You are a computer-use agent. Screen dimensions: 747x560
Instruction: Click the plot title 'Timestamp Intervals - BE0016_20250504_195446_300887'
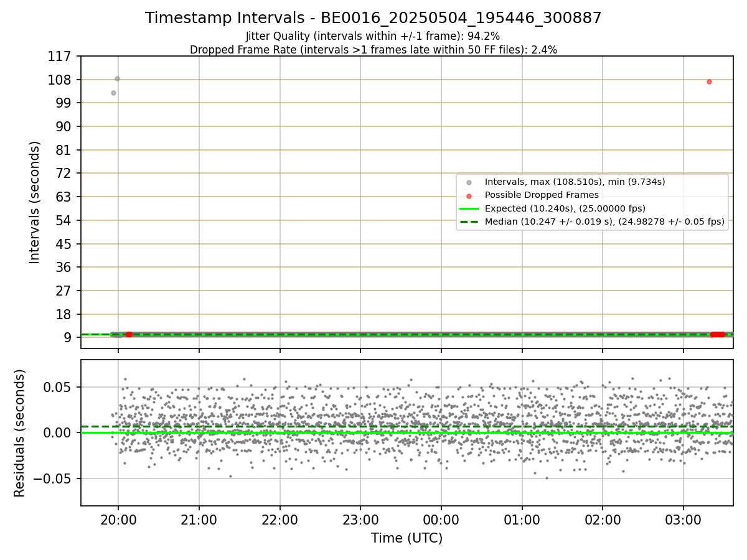[374, 18]
